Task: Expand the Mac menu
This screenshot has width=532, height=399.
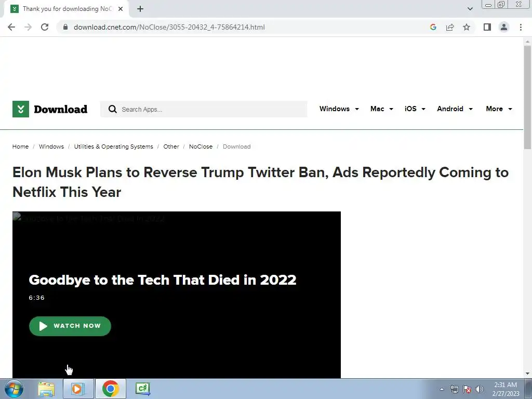Action: tap(382, 109)
